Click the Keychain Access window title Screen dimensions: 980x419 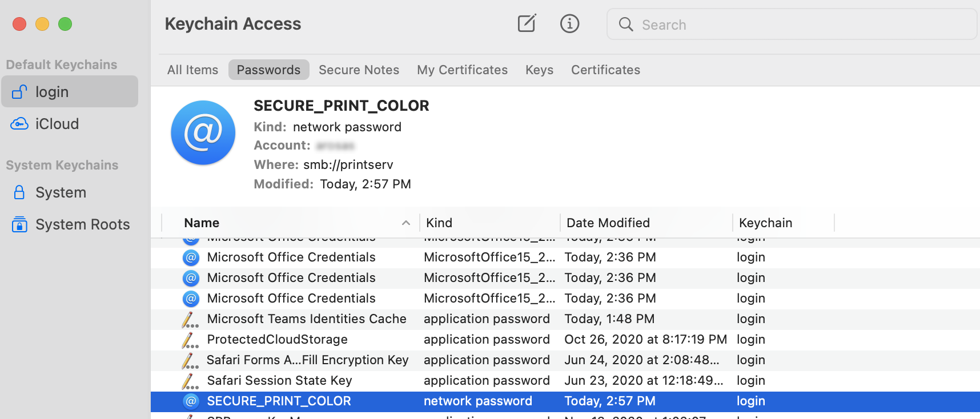click(232, 24)
